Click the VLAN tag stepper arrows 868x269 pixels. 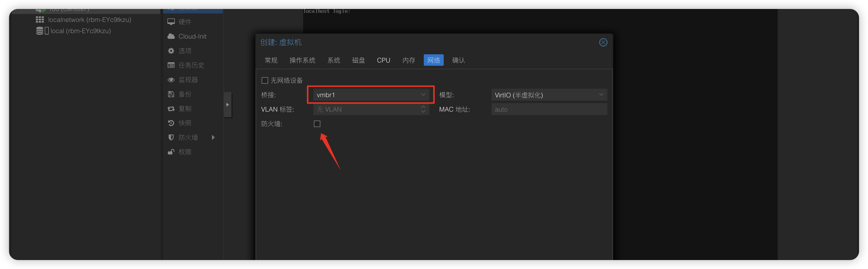click(423, 109)
